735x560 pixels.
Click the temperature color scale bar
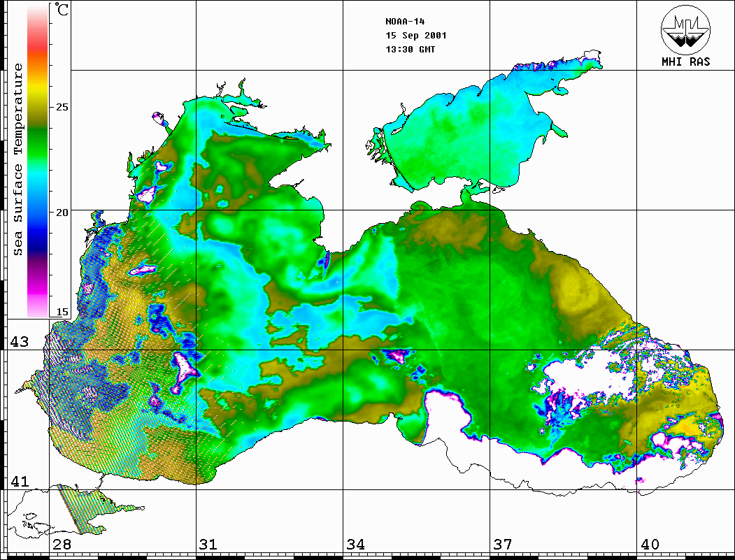click(x=38, y=161)
